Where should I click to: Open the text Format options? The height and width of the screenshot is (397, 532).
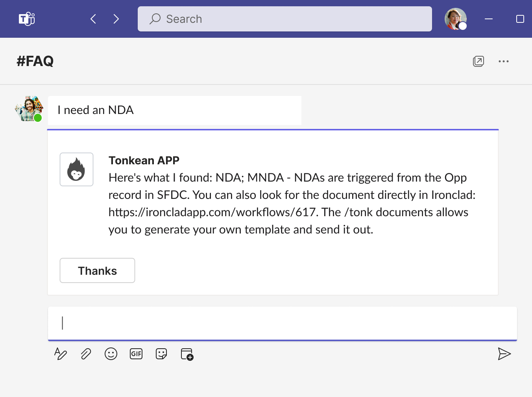click(x=60, y=354)
